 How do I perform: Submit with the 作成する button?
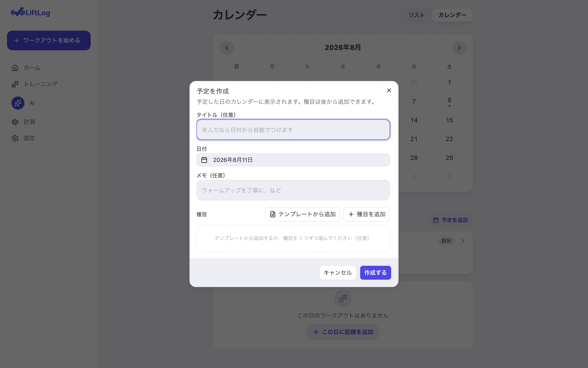375,273
